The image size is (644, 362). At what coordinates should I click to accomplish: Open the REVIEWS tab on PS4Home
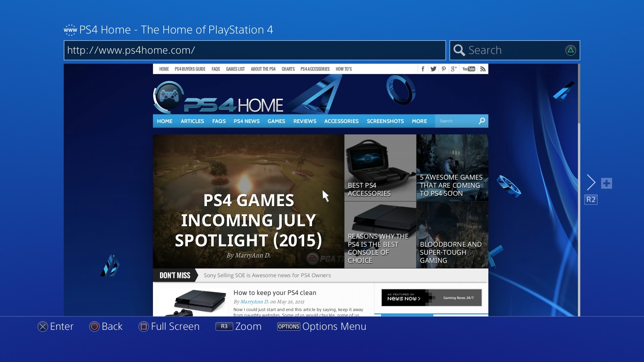(305, 121)
